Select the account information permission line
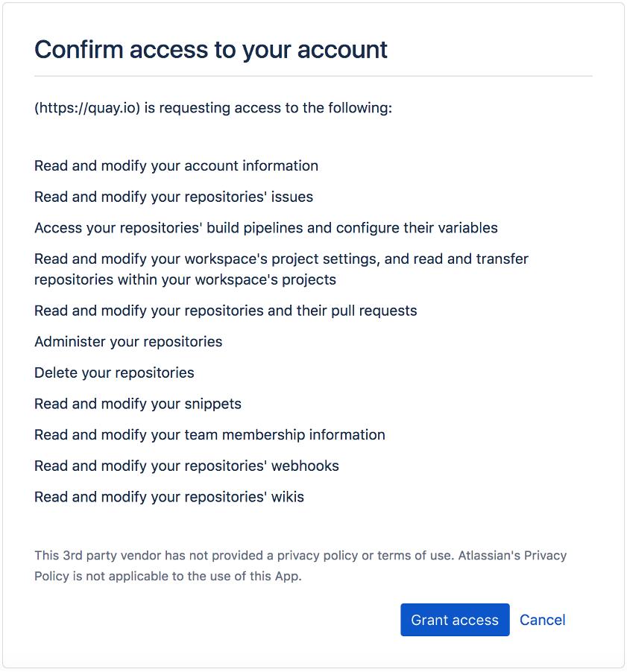 click(x=176, y=165)
